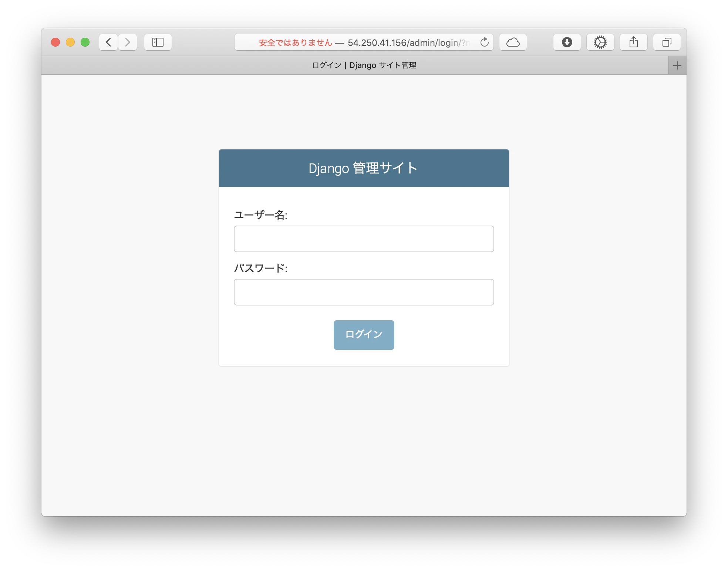
Task: Go forward to the next page
Action: 128,42
